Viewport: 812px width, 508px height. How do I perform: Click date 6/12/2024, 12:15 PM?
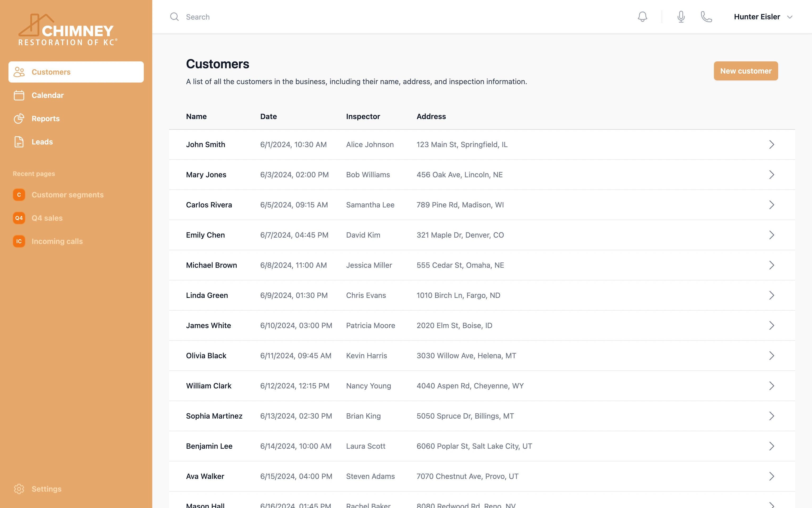295,386
